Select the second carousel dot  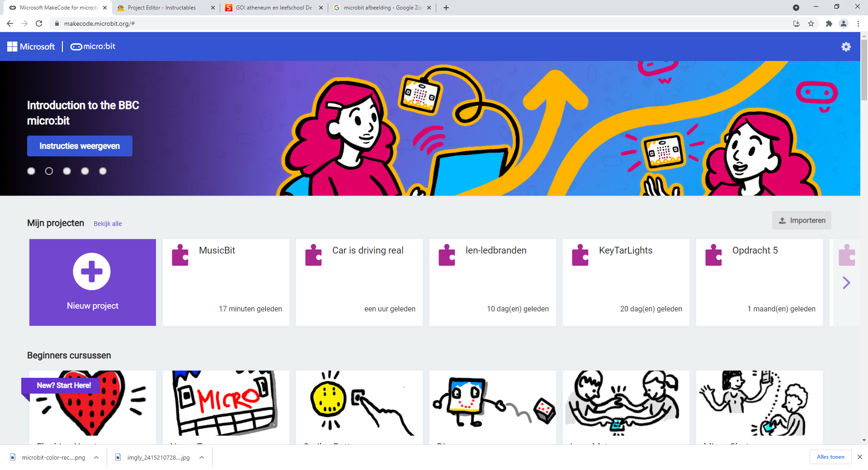[x=49, y=171]
